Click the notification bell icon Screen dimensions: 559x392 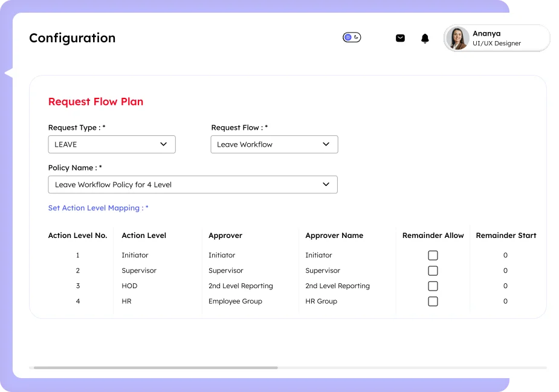pyautogui.click(x=425, y=37)
